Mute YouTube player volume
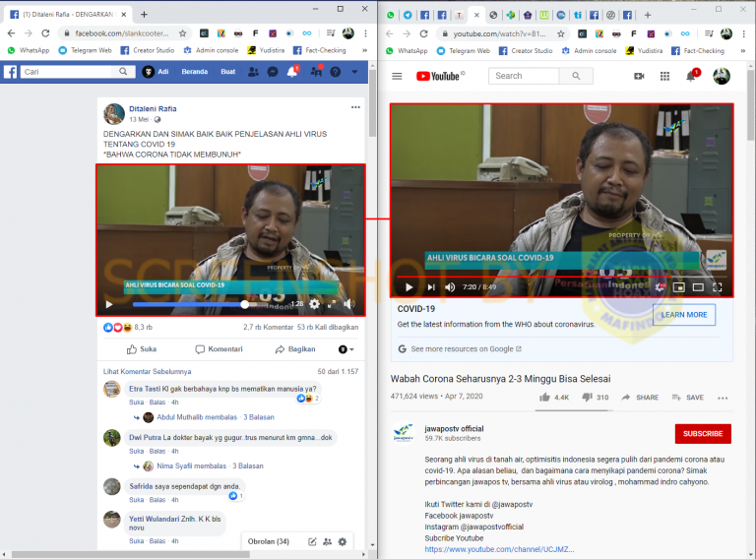The width and height of the screenshot is (756, 559). (x=449, y=287)
